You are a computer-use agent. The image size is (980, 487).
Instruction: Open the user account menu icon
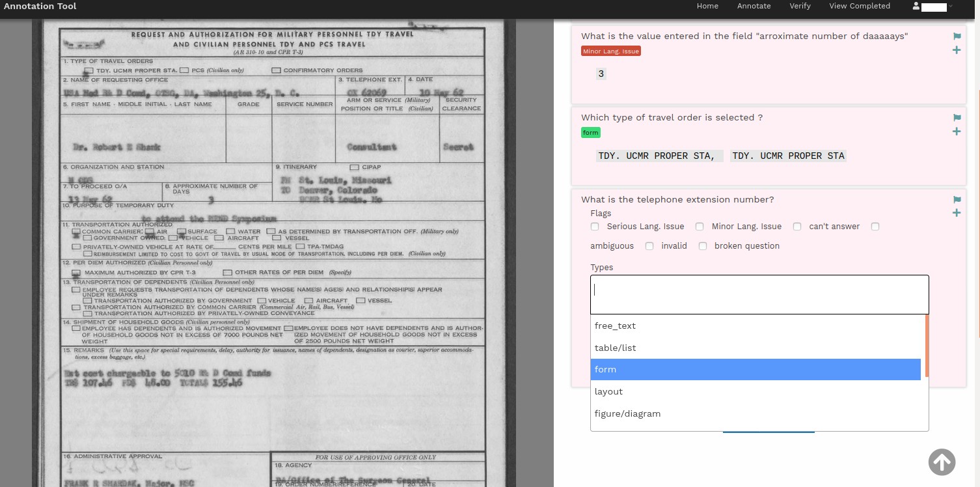pyautogui.click(x=916, y=6)
